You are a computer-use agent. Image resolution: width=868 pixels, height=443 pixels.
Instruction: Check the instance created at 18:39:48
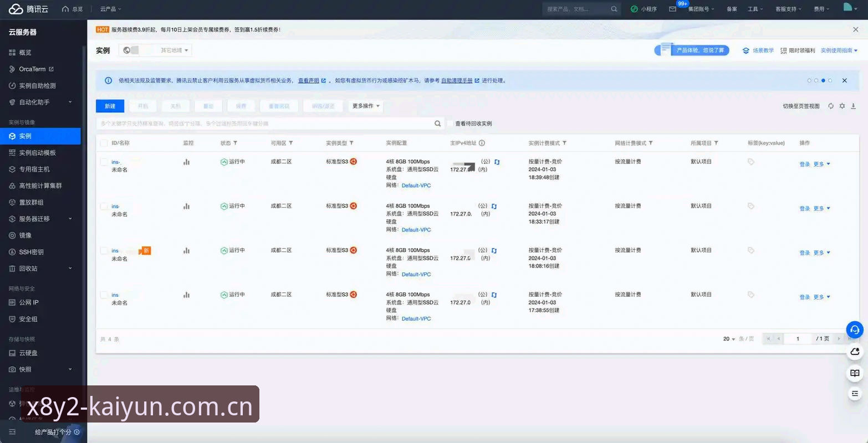pyautogui.click(x=104, y=162)
